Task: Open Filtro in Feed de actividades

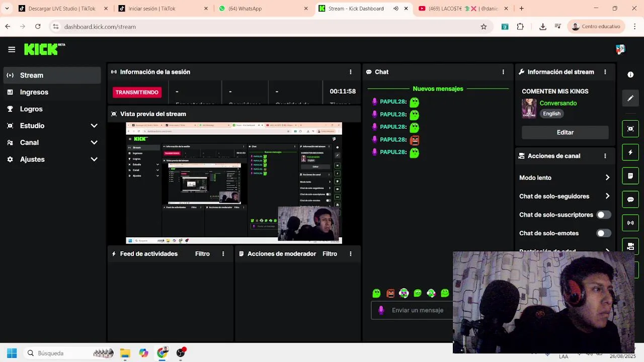Action: point(202,254)
